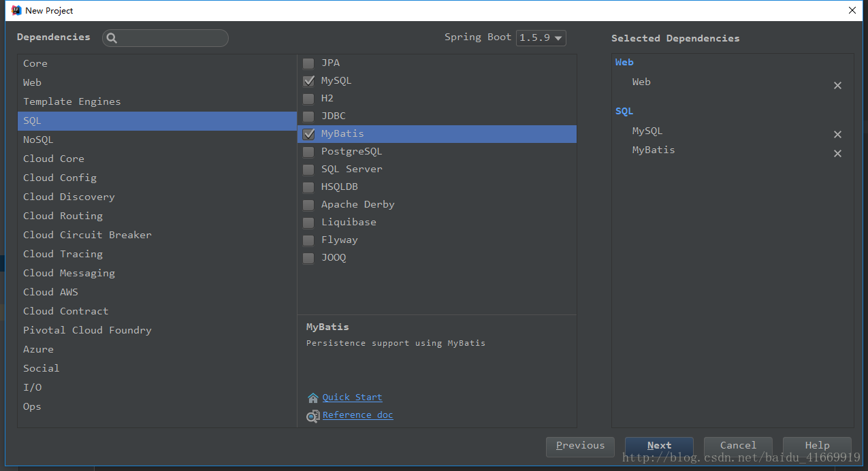The height and width of the screenshot is (471, 868).
Task: Select the Cloud Core category
Action: point(157,159)
